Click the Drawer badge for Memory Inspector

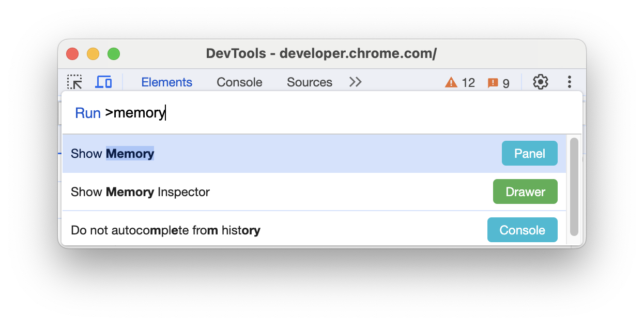pos(525,191)
